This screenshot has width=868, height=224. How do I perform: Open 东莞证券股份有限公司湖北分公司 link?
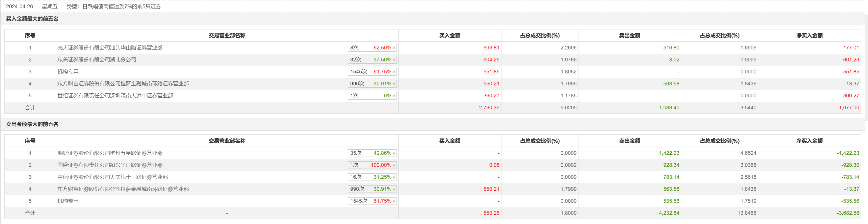coord(97,60)
